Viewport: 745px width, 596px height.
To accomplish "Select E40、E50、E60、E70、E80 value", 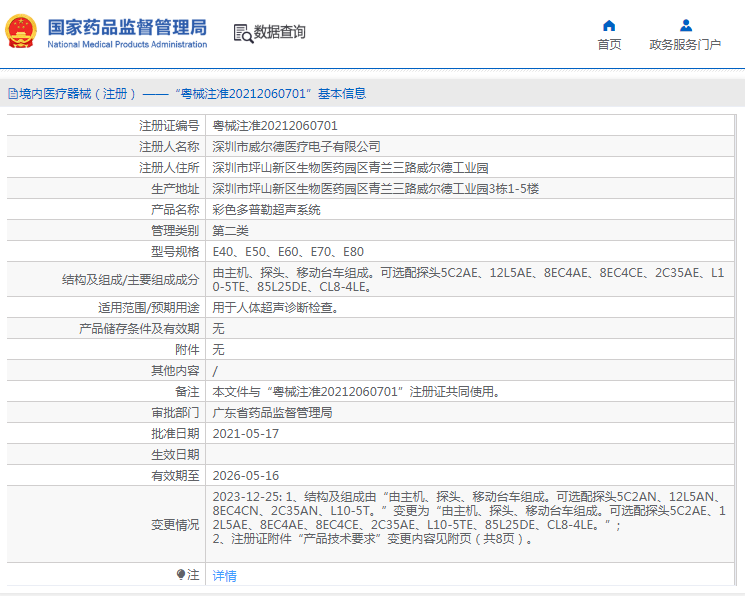I will [x=288, y=251].
